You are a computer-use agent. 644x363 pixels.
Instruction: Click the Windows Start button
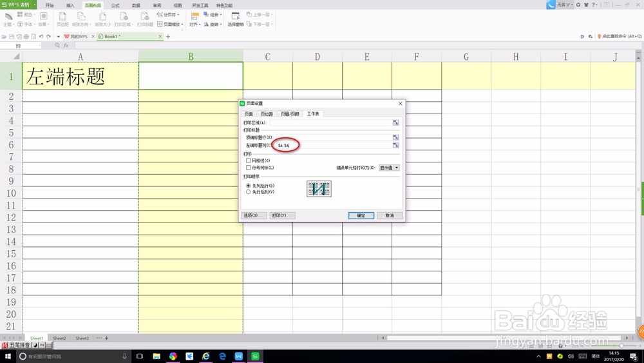7,357
